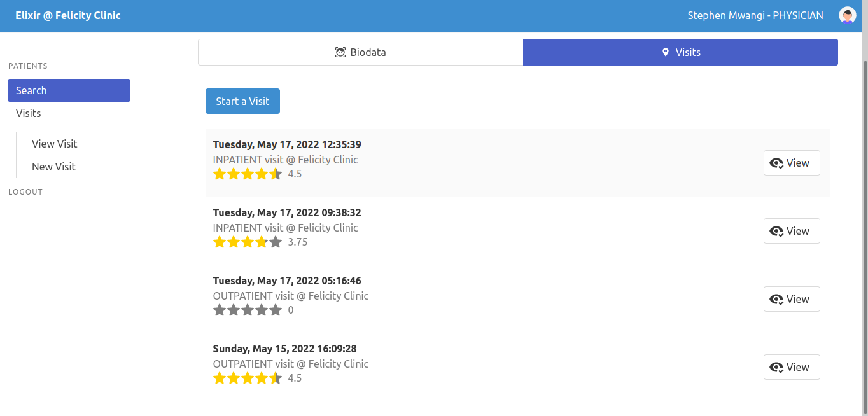
Task: Open Visits in the sidebar menu
Action: (69, 113)
